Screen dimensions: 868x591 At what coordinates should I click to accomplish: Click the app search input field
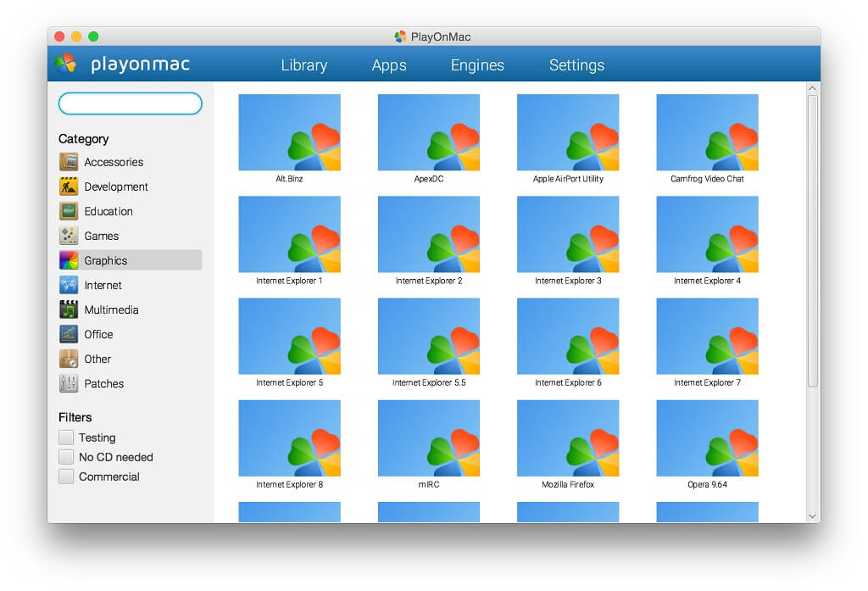[130, 103]
